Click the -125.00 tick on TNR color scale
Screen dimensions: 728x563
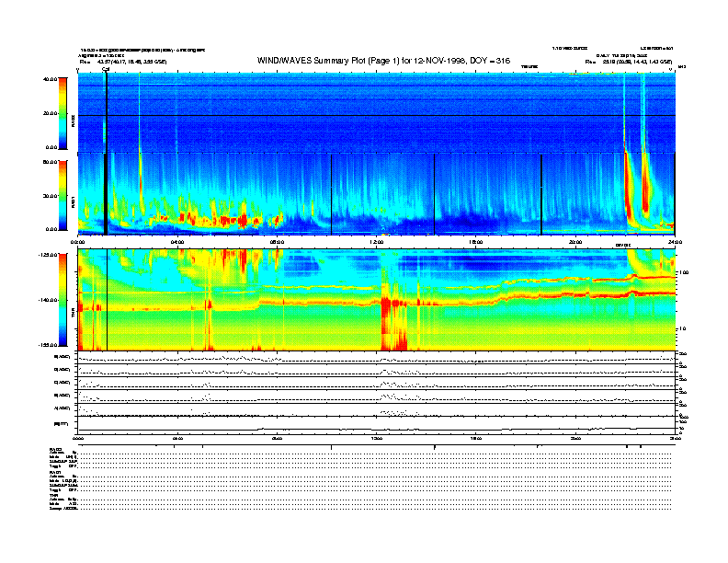[x=48, y=255]
